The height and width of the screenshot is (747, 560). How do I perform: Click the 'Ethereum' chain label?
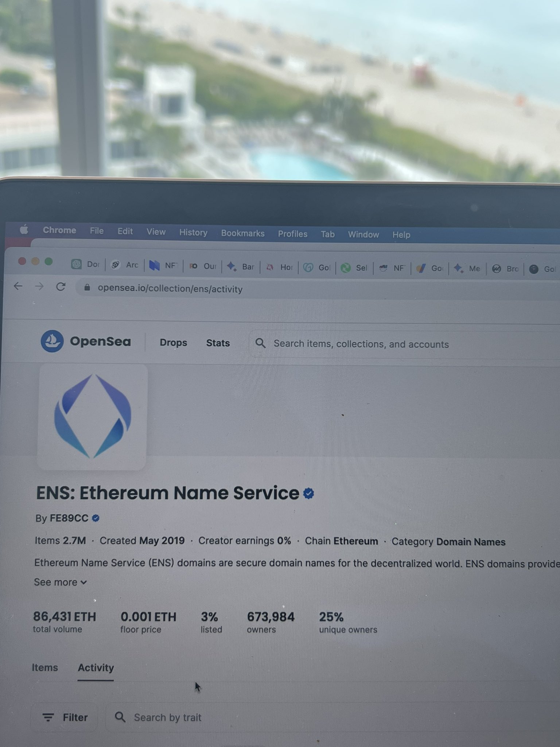point(356,541)
